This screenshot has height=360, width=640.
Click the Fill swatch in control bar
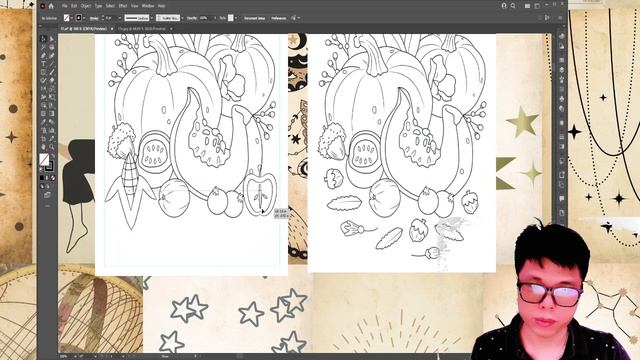coord(66,18)
